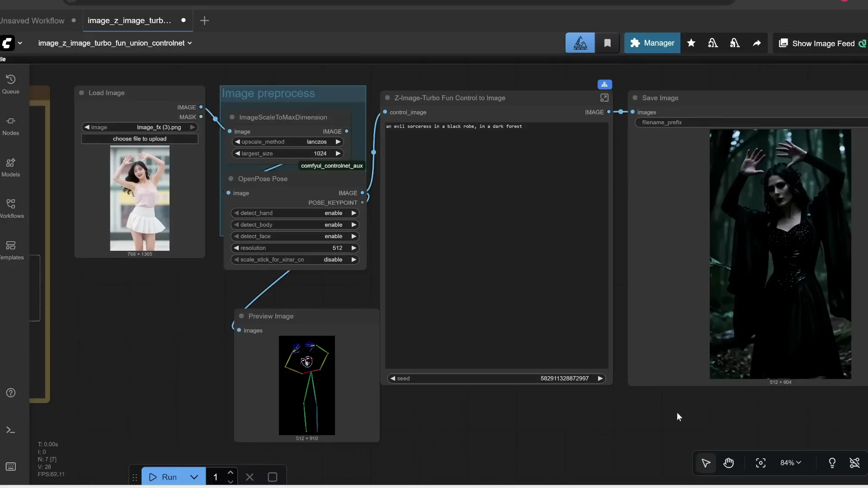
Task: Click the fit-view icon to center the graph
Action: click(760, 463)
